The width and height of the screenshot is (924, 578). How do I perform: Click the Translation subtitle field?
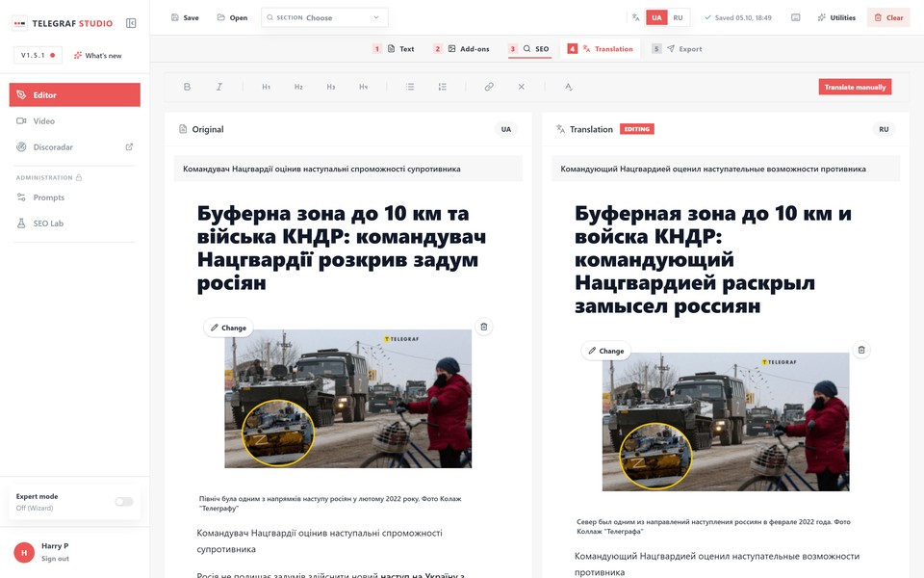(x=726, y=169)
